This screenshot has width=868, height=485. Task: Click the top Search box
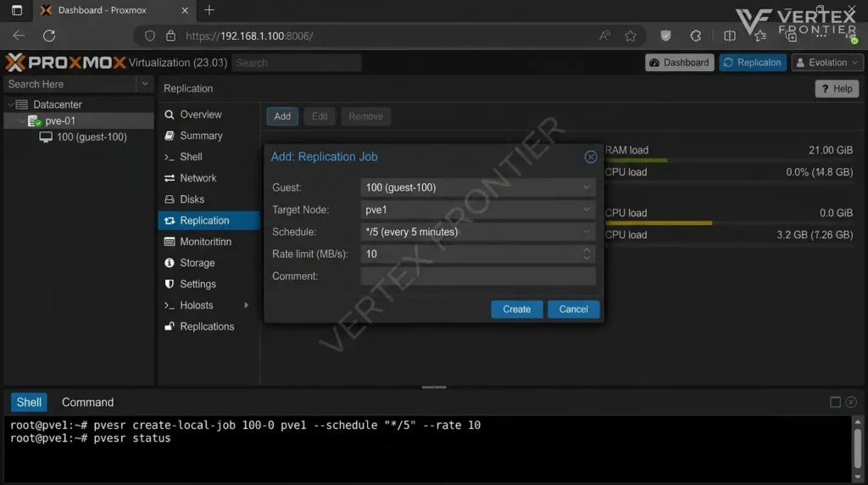(297, 63)
